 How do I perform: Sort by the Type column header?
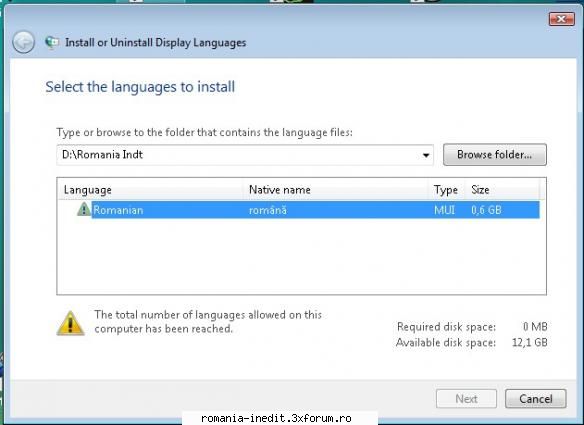click(446, 190)
